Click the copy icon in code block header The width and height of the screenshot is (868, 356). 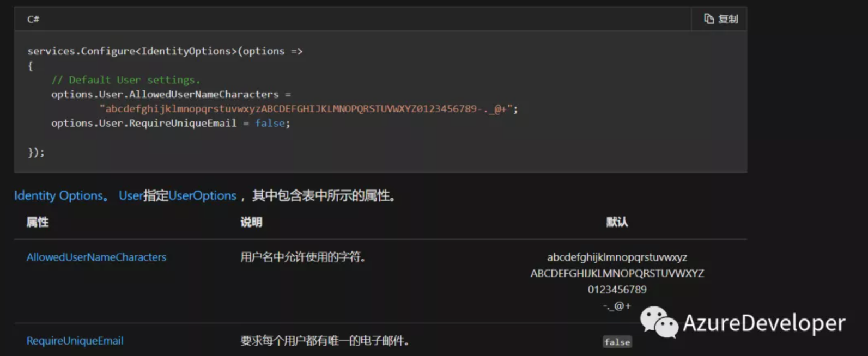coord(709,19)
